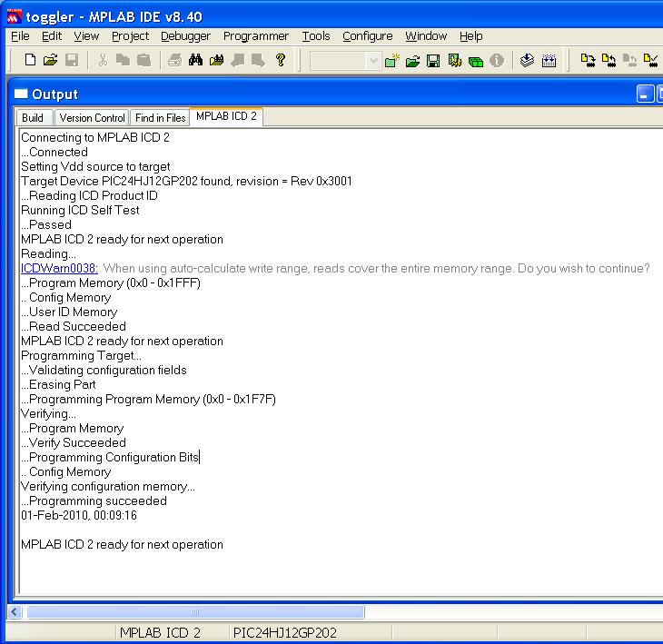Switch to the Version Control tab
This screenshot has height=644, width=663.
pos(92,117)
